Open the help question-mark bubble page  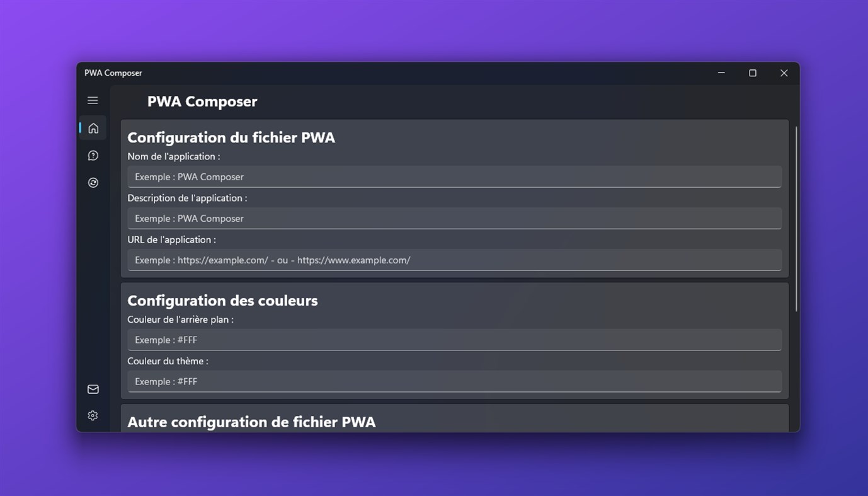93,156
